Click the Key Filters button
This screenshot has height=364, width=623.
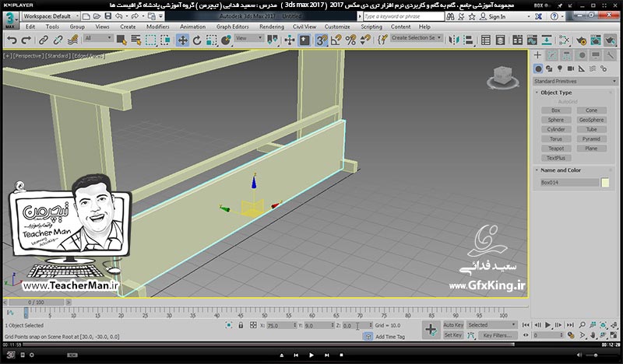[497, 335]
